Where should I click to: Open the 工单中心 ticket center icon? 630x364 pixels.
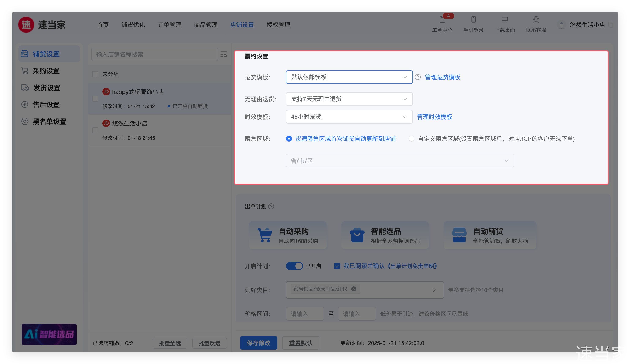[442, 19]
